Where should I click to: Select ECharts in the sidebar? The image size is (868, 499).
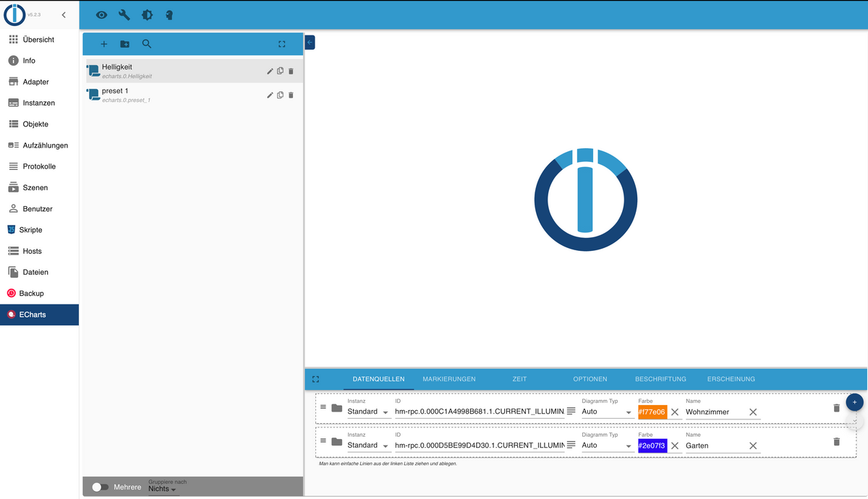tap(40, 315)
